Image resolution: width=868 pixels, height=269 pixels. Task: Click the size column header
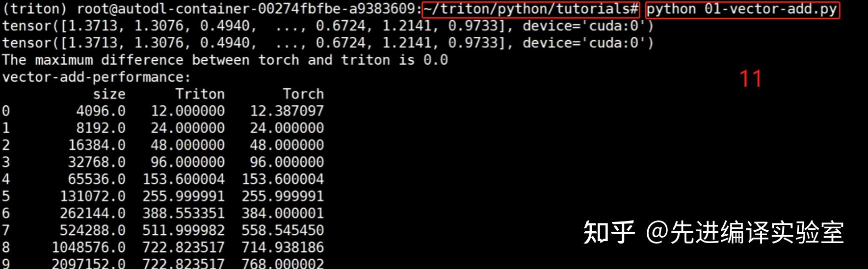pyautogui.click(x=109, y=94)
